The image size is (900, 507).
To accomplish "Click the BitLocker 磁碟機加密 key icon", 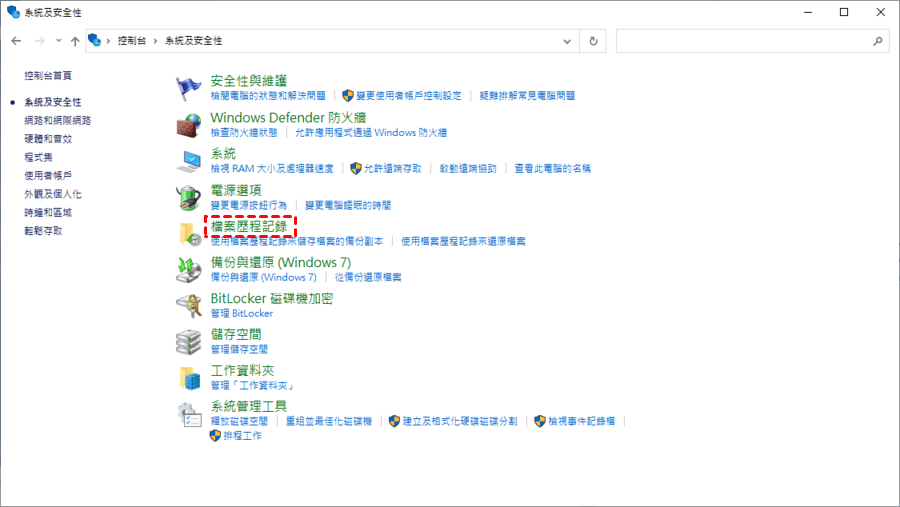I will pos(189,305).
